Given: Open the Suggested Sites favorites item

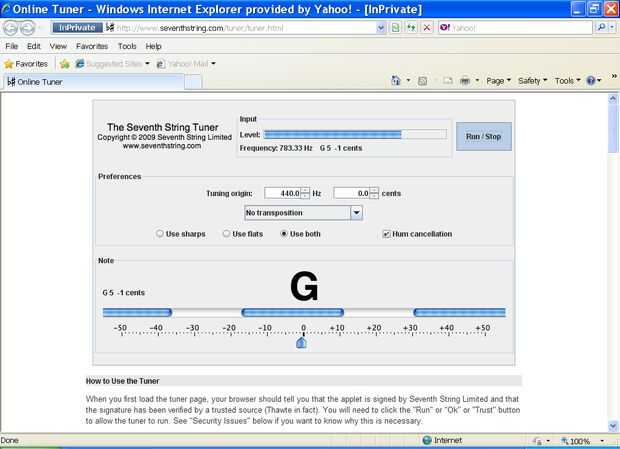Looking at the screenshot, I should tap(112, 64).
